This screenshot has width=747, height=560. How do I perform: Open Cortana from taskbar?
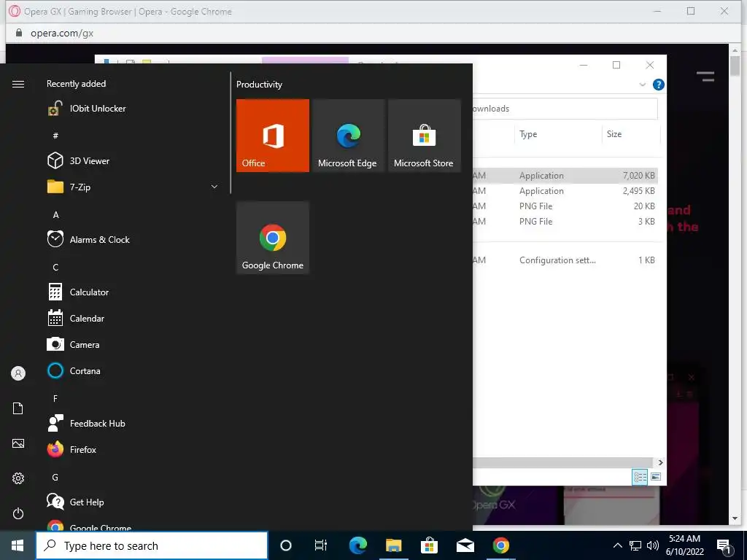[x=286, y=545]
